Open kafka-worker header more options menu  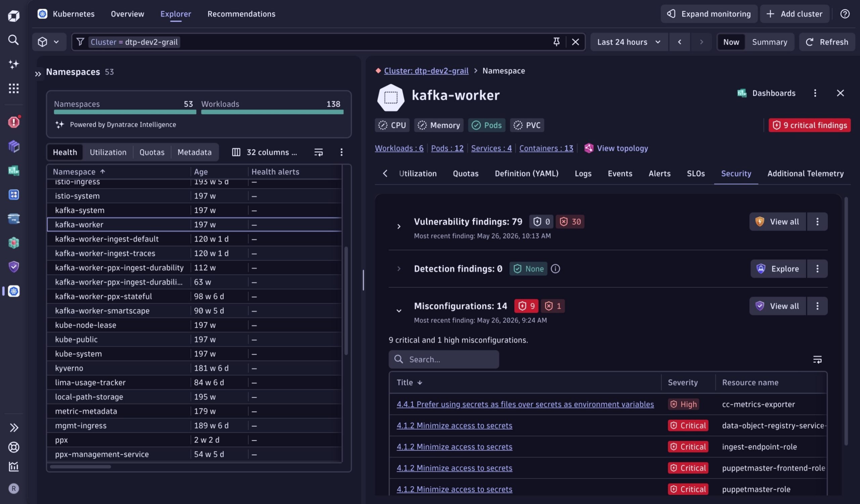815,93
